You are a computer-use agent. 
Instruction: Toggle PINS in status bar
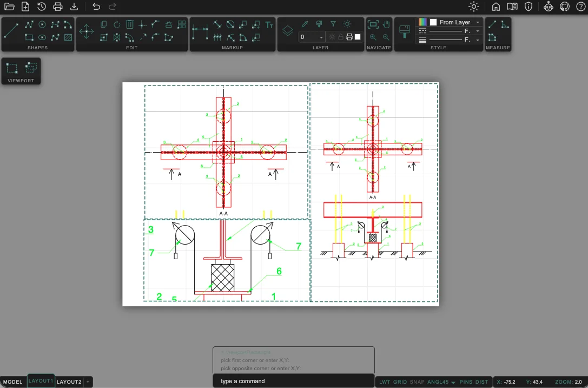(466, 382)
